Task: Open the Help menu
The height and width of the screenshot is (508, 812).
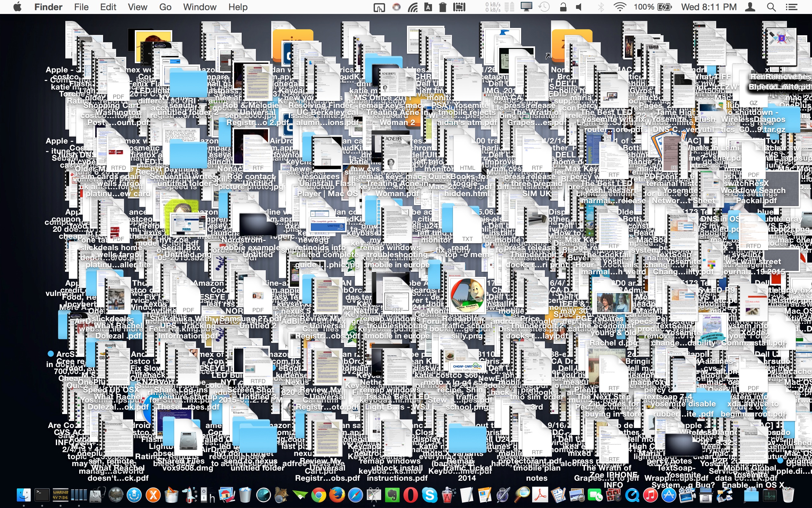Action: click(x=238, y=7)
